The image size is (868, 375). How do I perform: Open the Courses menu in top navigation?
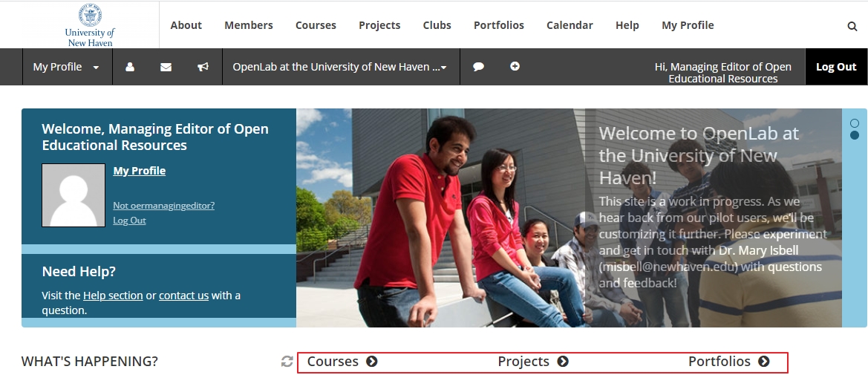316,25
